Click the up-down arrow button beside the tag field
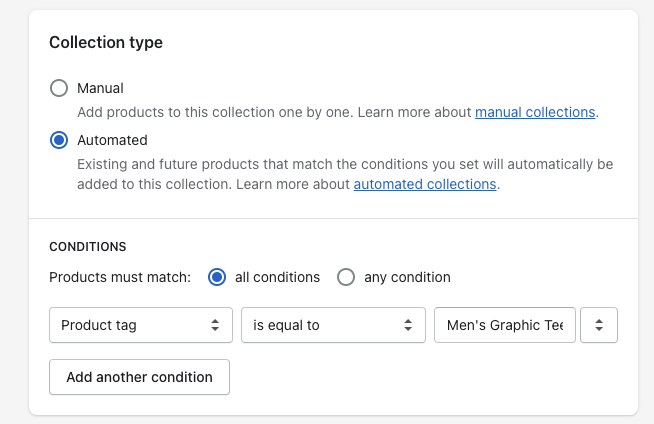Viewport: 654px width, 424px height. pos(599,325)
